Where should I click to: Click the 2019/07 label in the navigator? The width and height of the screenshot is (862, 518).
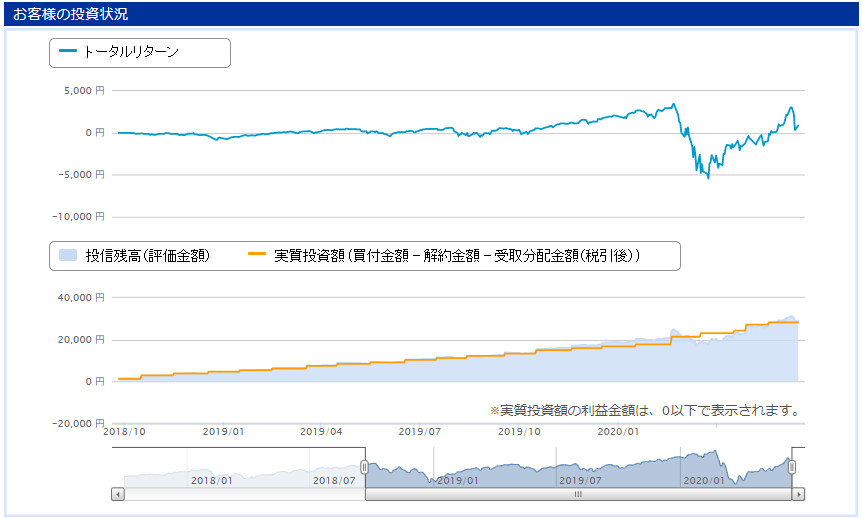581,481
